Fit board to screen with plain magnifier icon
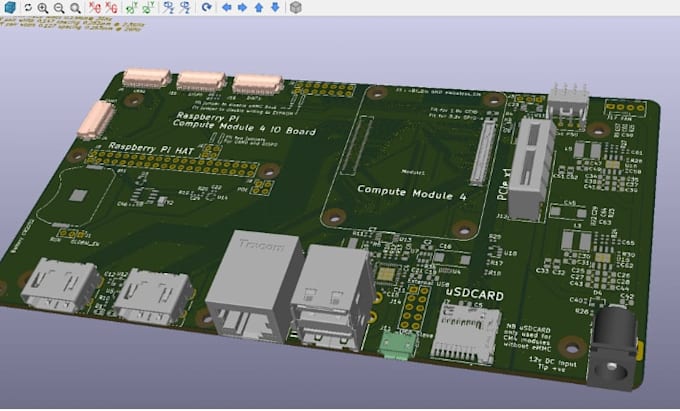 75,8
